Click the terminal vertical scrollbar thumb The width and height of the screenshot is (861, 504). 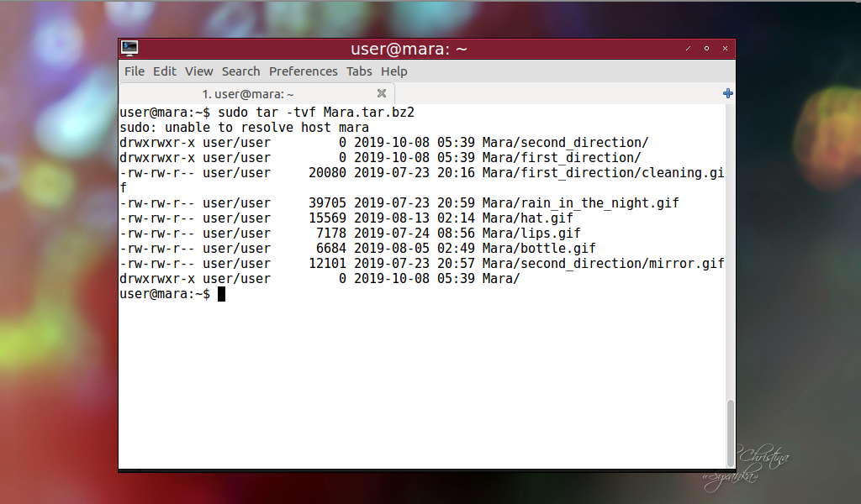[x=731, y=433]
